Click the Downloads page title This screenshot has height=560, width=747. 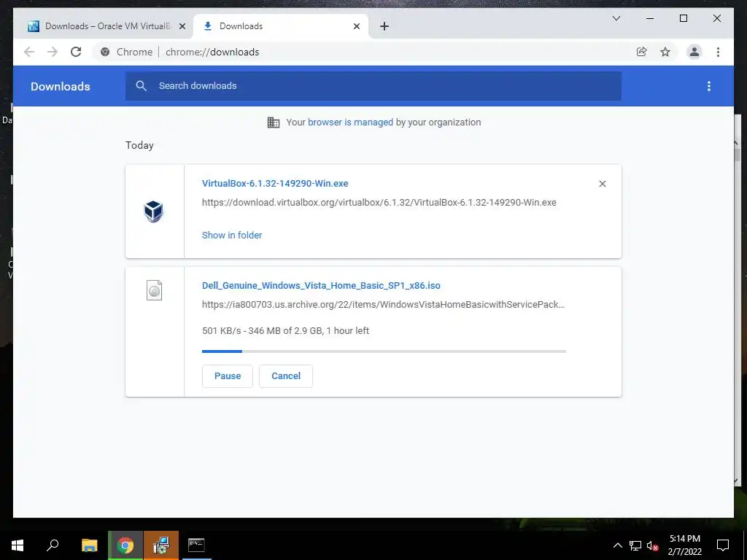tap(60, 86)
